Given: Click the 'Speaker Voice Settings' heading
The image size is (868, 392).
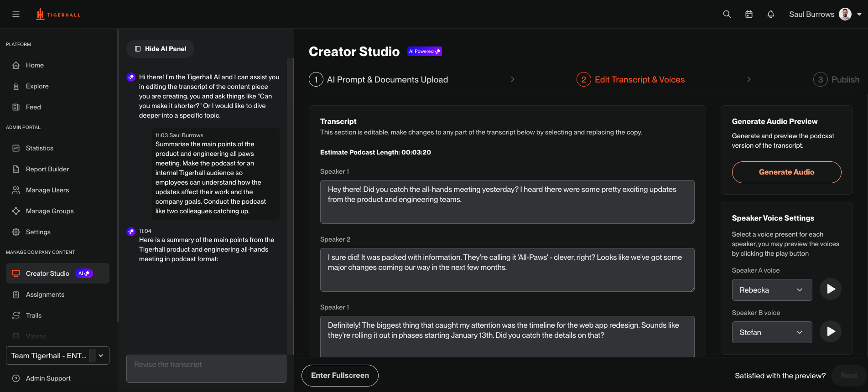Looking at the screenshot, I should tap(773, 218).
